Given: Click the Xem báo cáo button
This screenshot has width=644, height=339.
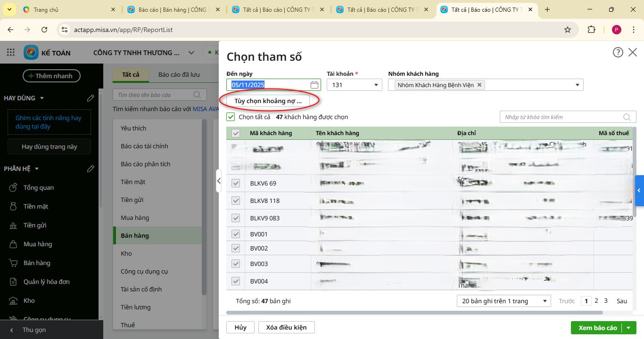Looking at the screenshot, I should point(597,328).
